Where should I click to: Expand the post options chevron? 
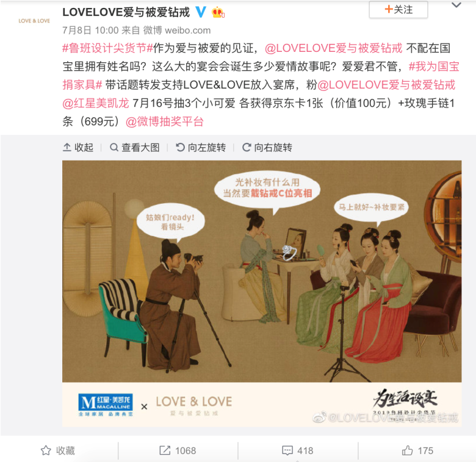click(456, 5)
